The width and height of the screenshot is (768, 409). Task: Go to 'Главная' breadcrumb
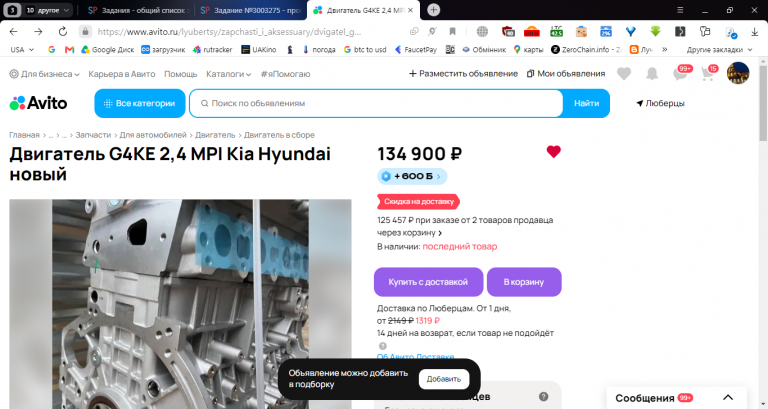24,135
